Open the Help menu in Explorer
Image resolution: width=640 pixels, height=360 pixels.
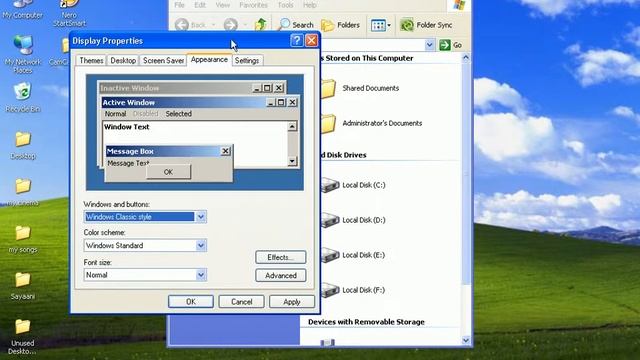click(x=309, y=5)
